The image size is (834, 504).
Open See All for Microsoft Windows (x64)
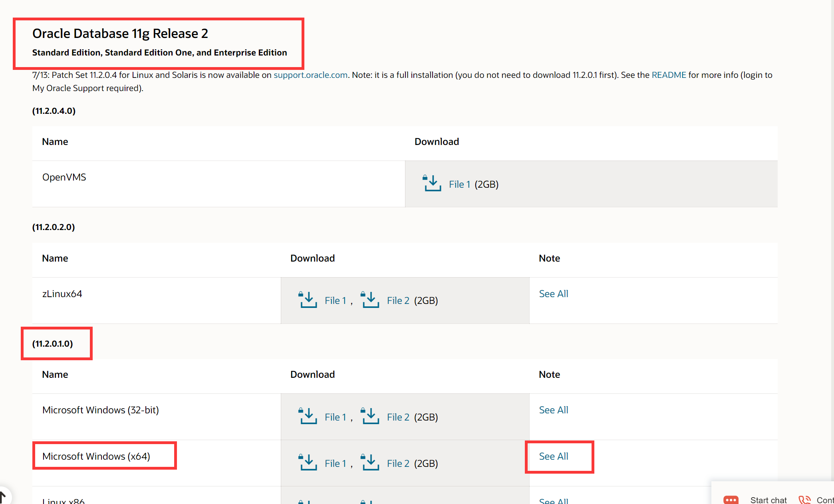tap(553, 456)
